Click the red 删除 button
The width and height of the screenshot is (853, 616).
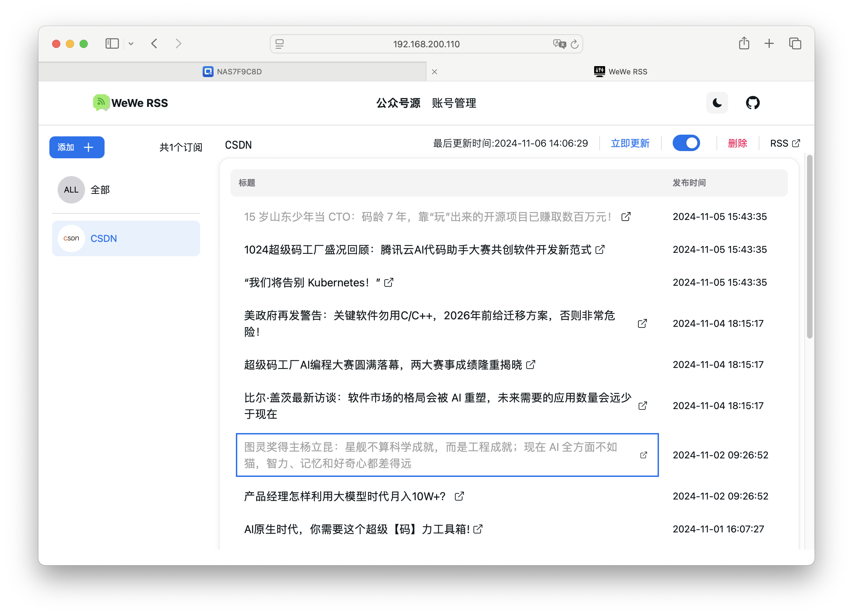(737, 143)
